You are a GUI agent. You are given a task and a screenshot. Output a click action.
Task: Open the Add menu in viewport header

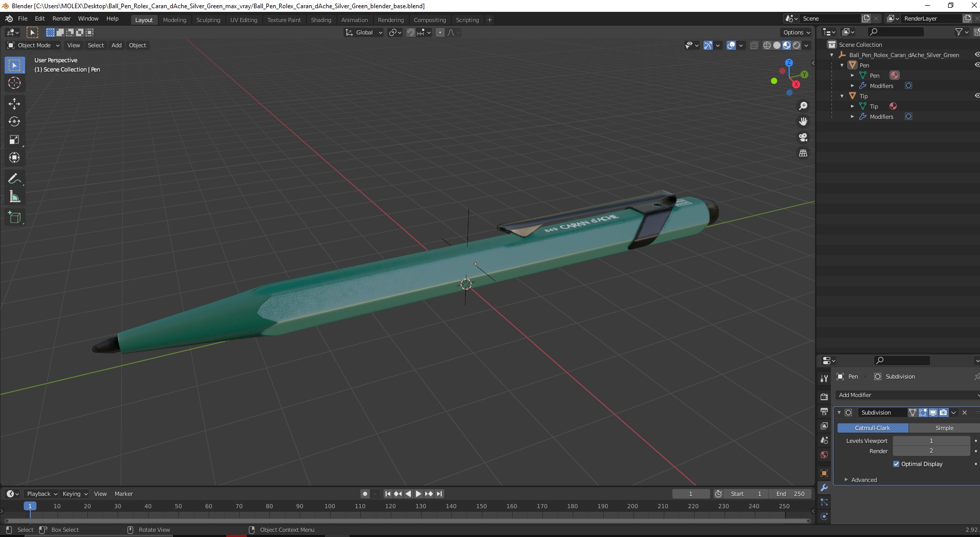[117, 45]
